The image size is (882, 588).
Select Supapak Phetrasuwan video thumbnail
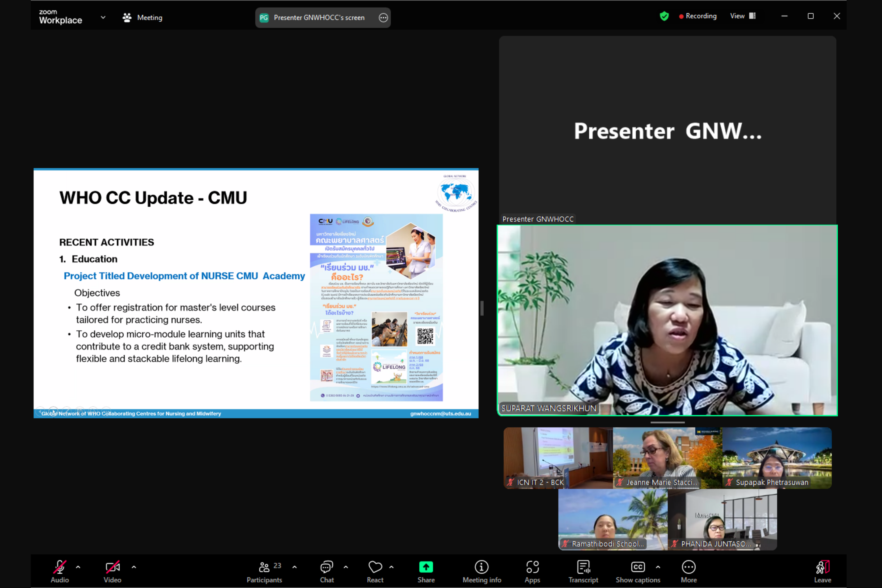tap(777, 458)
